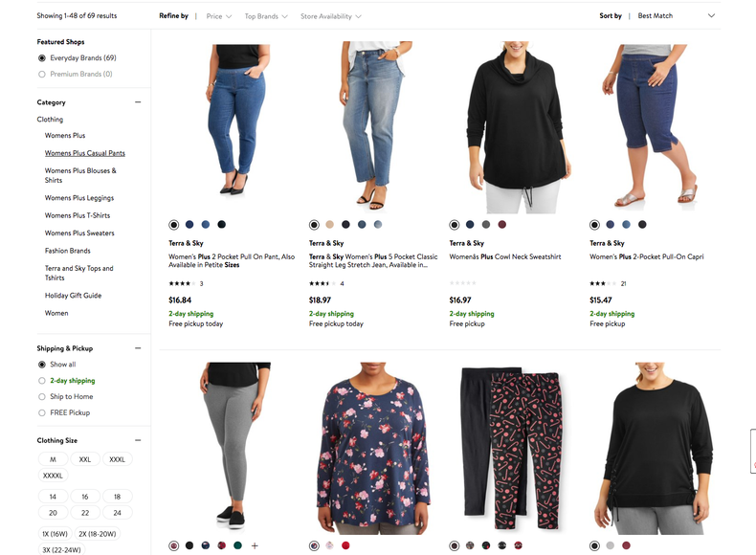Click star rating of Pull On Pant

[x=181, y=284]
